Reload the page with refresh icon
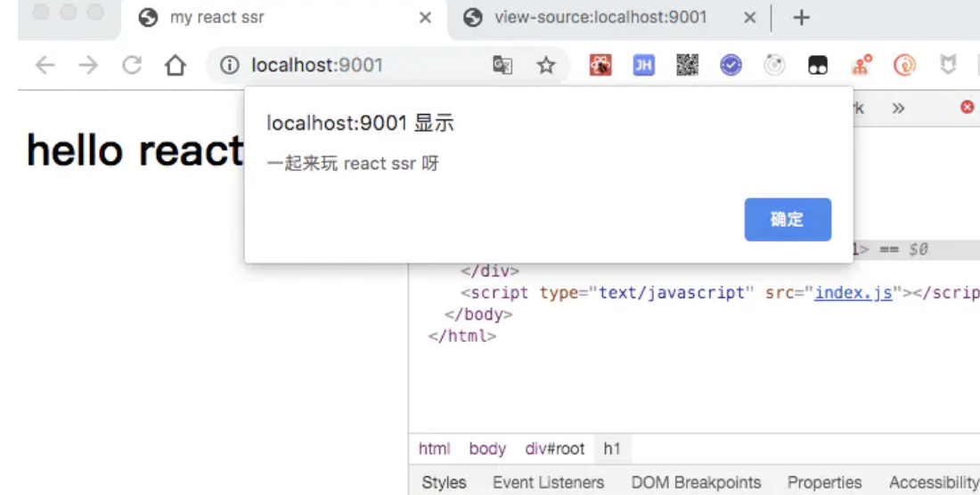This screenshot has height=495, width=980. 132,66
